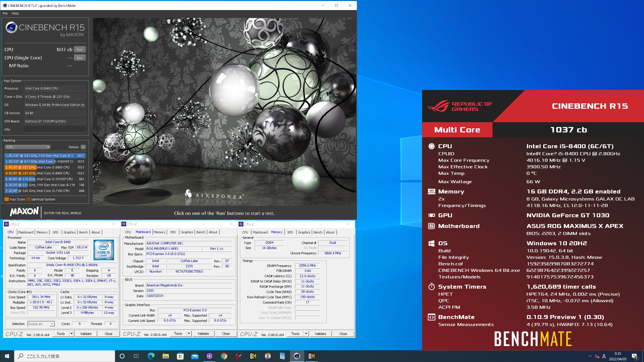Click the System Timers clock icon
The image size is (644, 362).
tap(432, 286)
